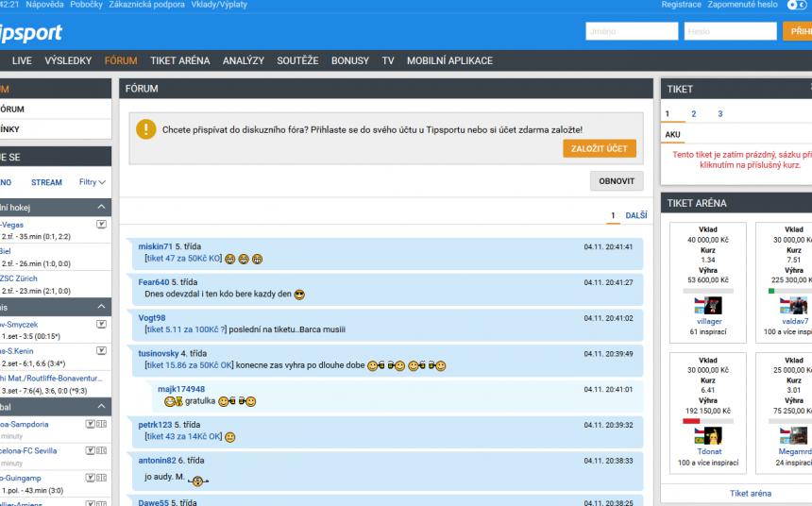
Task: Open the TV menu item
Action: (x=388, y=60)
